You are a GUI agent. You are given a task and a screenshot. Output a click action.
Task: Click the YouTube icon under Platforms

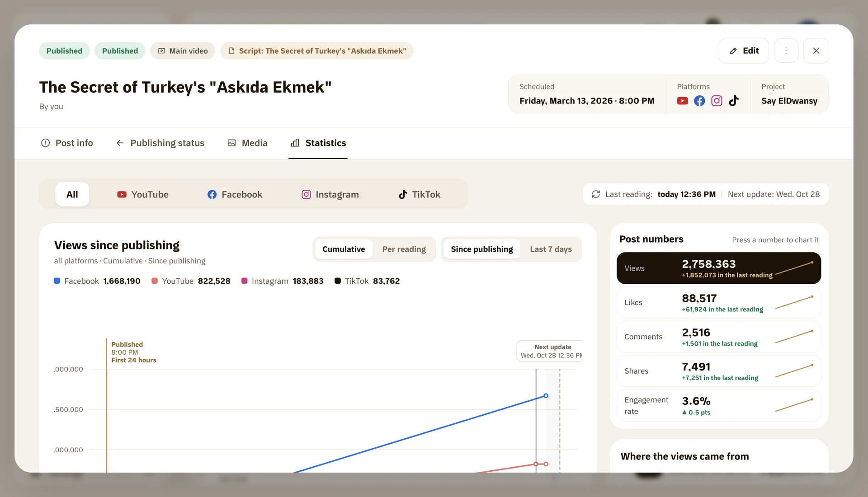coord(682,101)
